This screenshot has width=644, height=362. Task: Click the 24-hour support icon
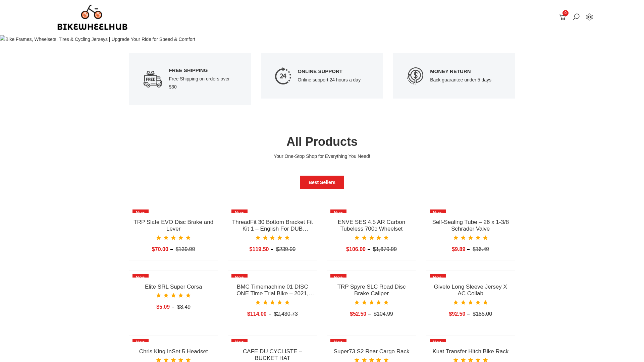pos(283,76)
